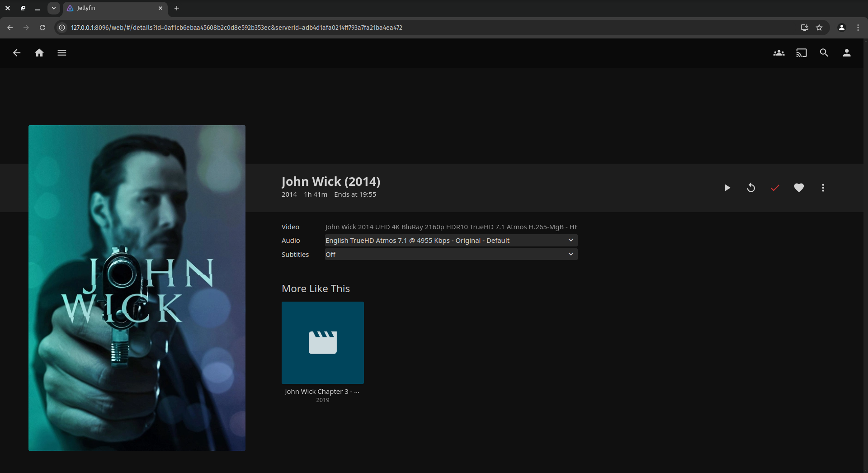The image size is (868, 473).
Task: Expand the Audio track dropdown
Action: click(x=451, y=241)
